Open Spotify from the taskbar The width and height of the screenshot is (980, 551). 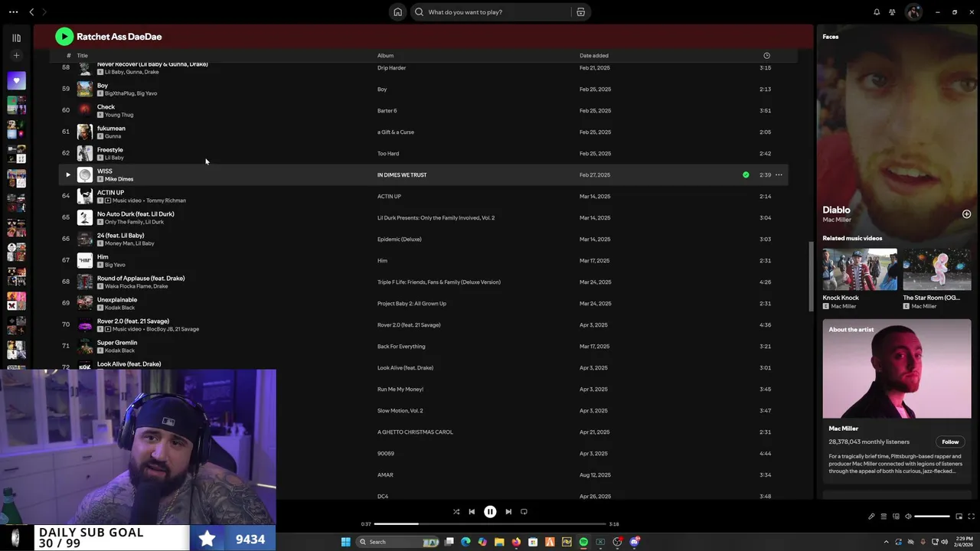coord(583,542)
